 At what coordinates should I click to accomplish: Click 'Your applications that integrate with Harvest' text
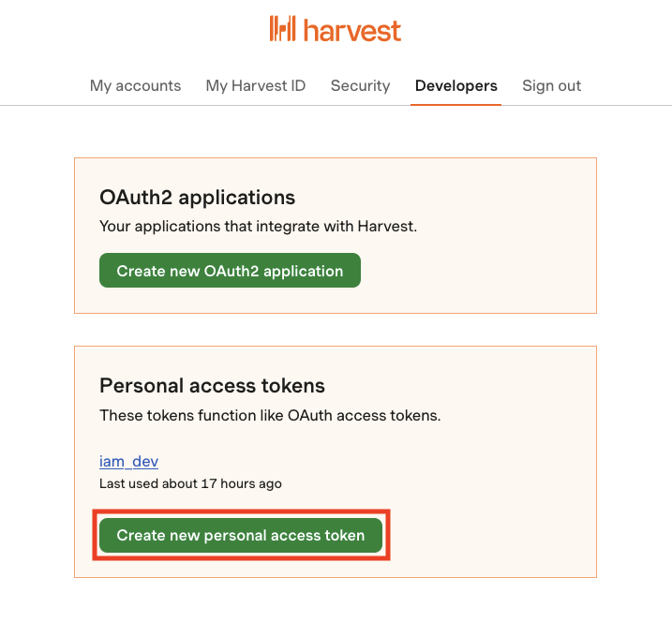258,226
